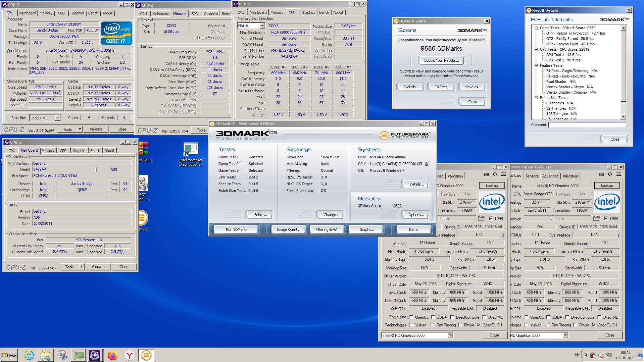
Task: Click the Futuremark Corporation logo in 3DMark05
Action: 405,135
